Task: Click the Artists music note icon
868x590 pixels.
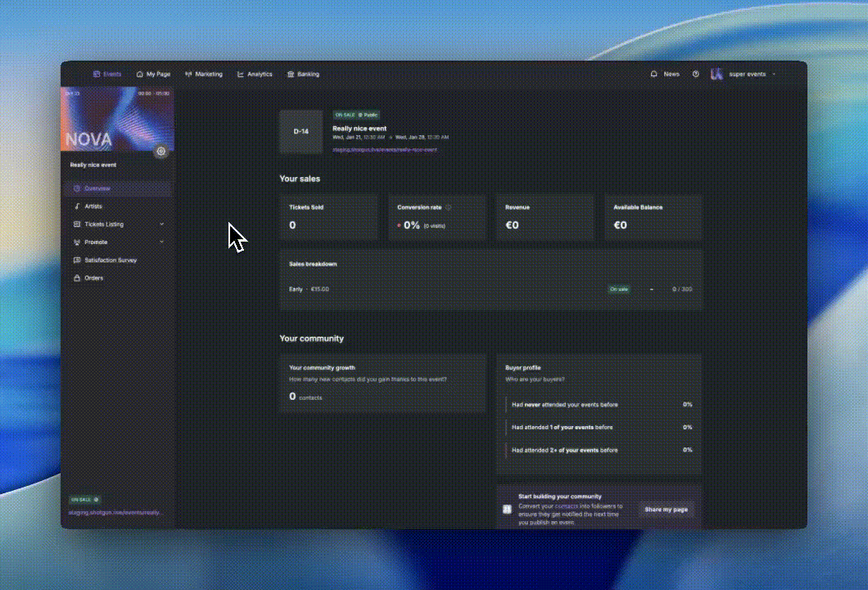Action: pos(77,206)
